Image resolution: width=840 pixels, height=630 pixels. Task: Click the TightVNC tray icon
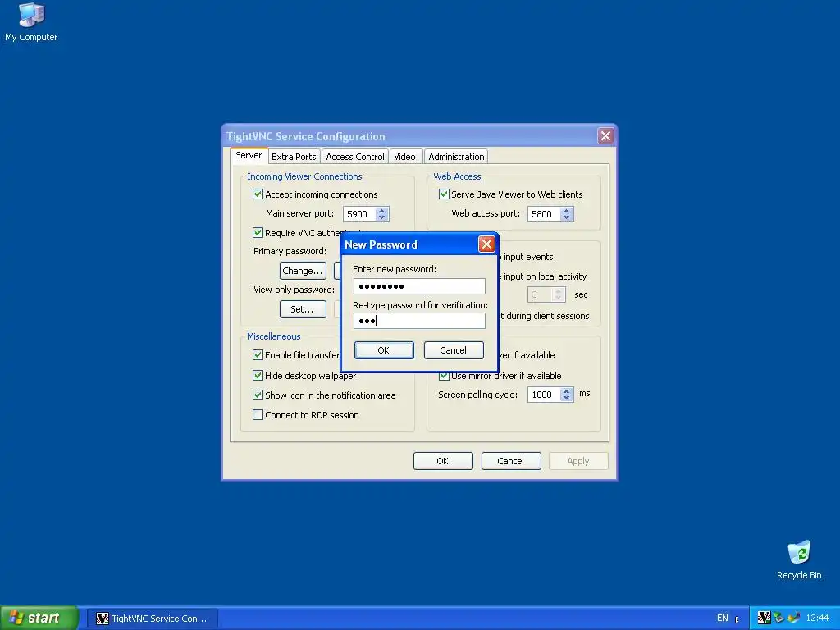click(764, 618)
